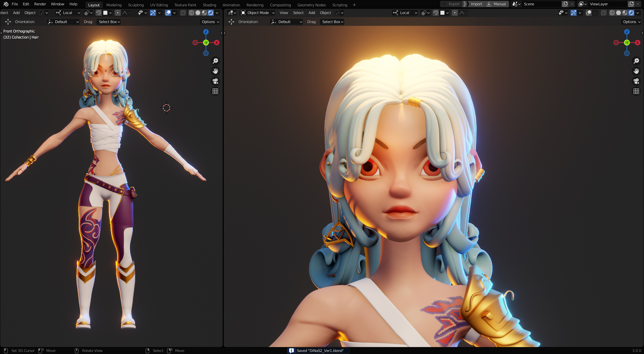Open the Object Mode dropdown
644x354 pixels.
[x=258, y=13]
